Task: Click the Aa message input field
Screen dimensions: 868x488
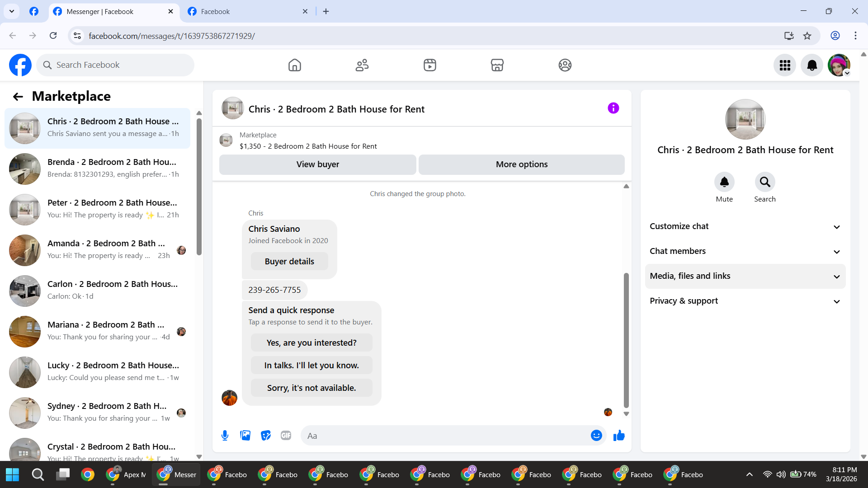Action: [445, 436]
